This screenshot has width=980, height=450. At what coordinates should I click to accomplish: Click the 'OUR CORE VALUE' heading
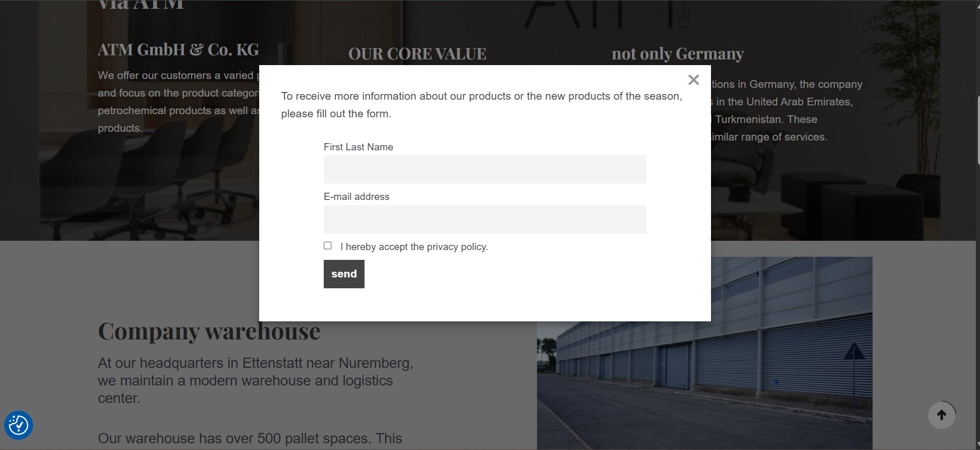click(417, 54)
